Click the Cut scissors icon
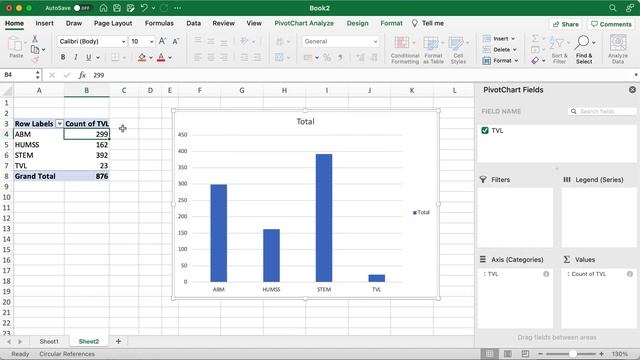 (35, 39)
